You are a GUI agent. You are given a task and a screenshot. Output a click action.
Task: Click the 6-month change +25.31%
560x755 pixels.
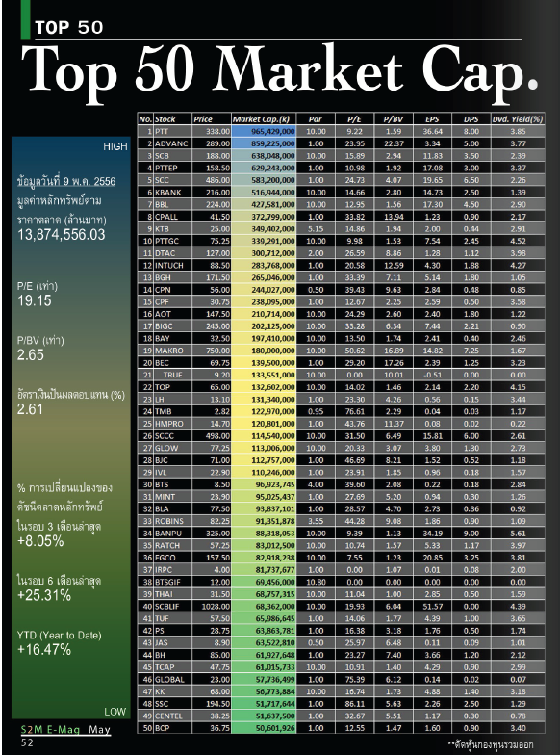[44, 595]
